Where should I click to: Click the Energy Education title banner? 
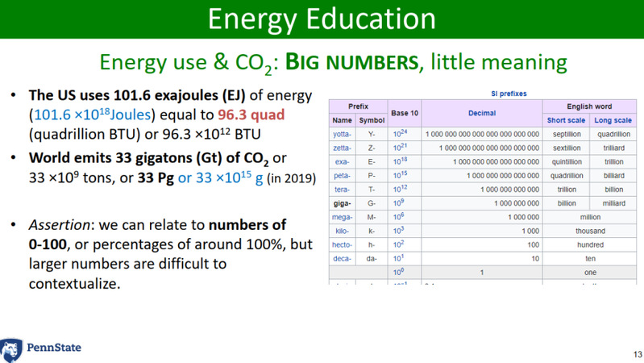tap(322, 19)
